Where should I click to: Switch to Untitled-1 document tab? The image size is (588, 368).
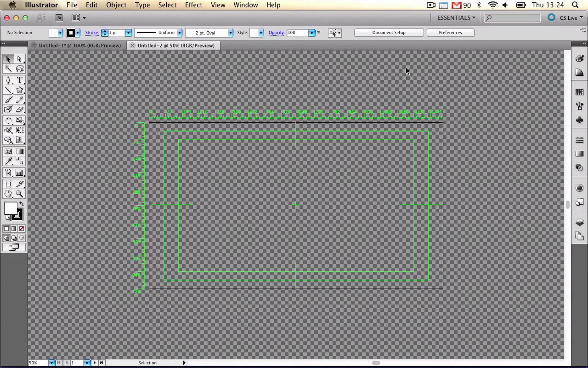[80, 46]
